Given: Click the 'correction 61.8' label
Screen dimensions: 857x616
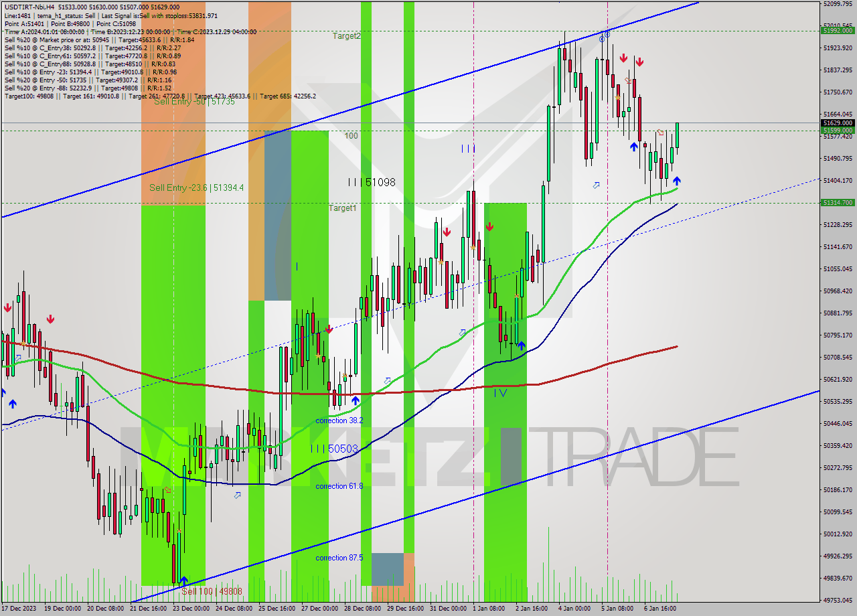Looking at the screenshot, I should tap(339, 486).
